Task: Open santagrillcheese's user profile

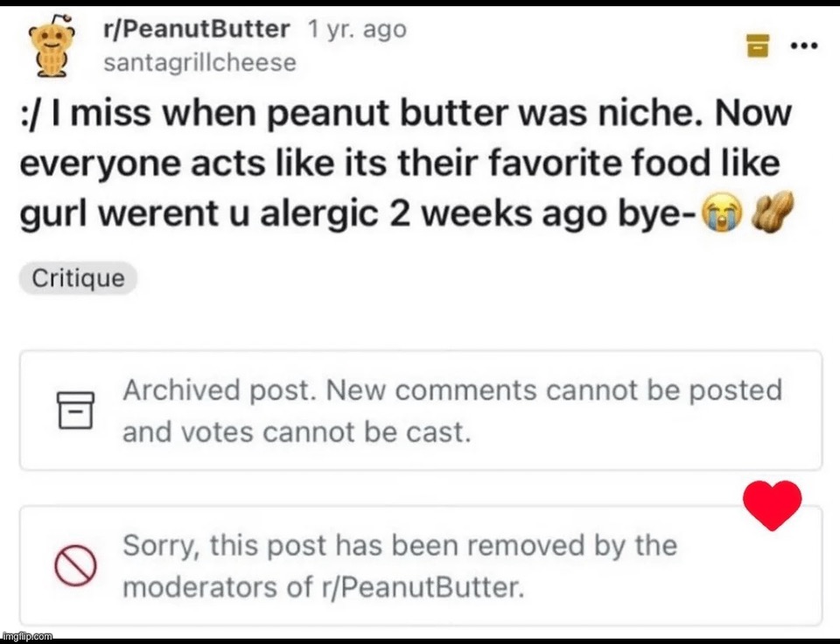Action: click(x=199, y=63)
